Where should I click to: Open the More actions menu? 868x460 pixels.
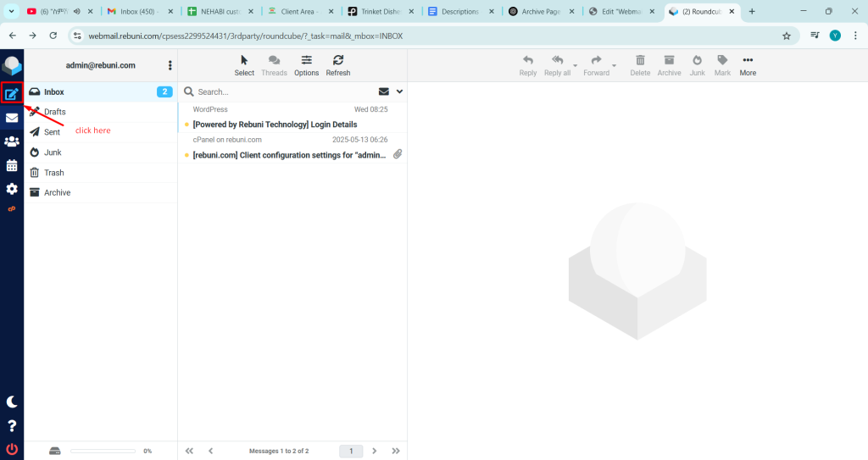click(748, 65)
